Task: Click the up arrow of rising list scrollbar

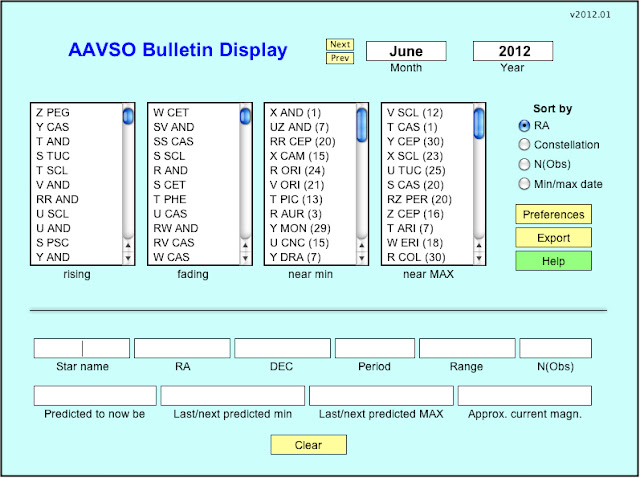Action: click(128, 245)
